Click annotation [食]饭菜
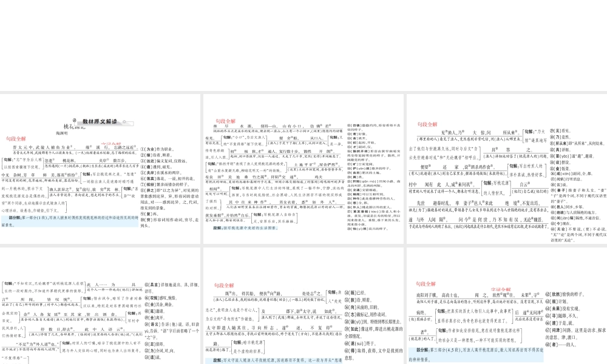607x364 pixels. (x=560, y=169)
